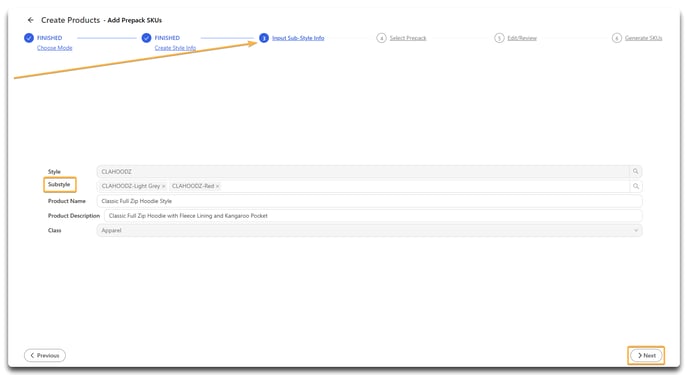Select step 5 circle for Edit/Review

pos(499,38)
